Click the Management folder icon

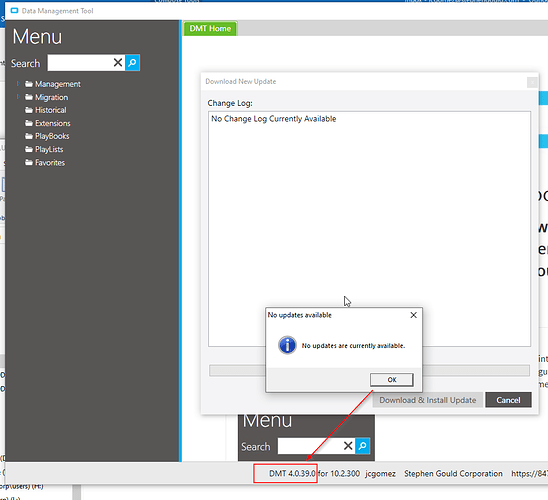(x=29, y=84)
